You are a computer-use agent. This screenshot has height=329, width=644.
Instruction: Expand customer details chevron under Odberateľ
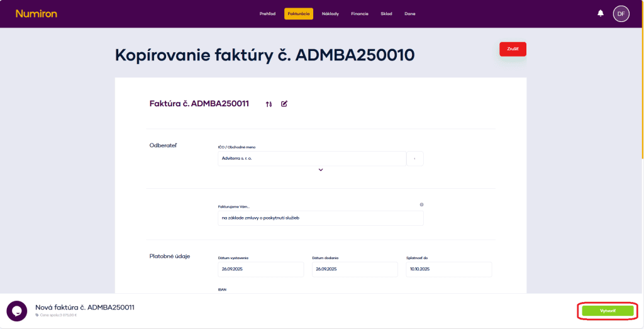[321, 170]
